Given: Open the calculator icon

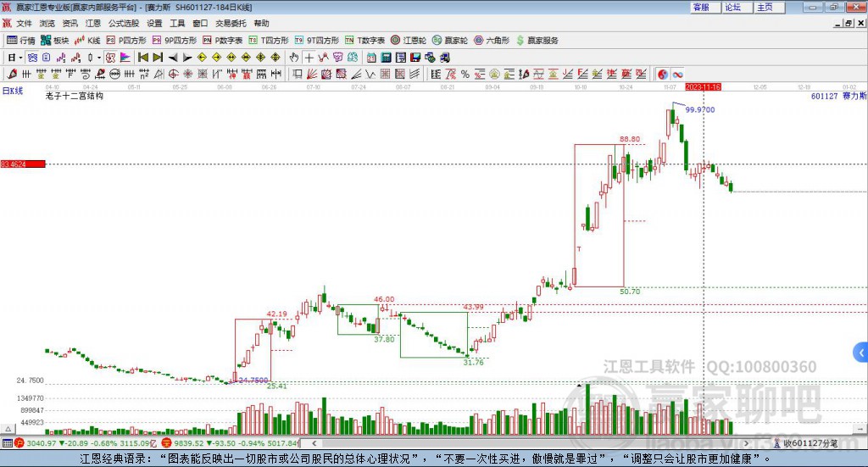Looking at the screenshot, I should click(x=387, y=58).
